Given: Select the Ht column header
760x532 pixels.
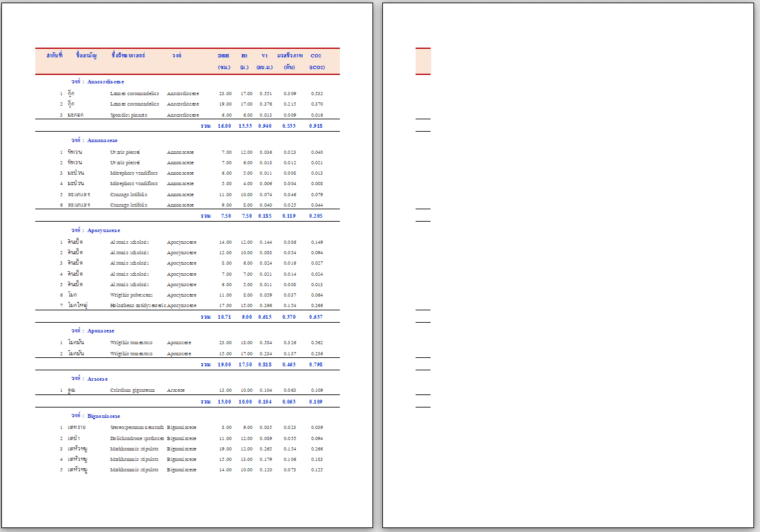Looking at the screenshot, I should coord(244,55).
